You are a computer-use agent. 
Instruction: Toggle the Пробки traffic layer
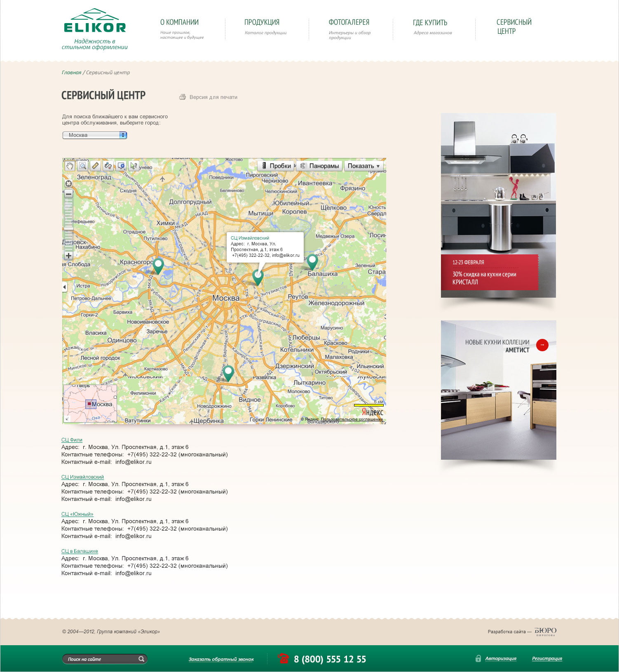[x=276, y=166]
